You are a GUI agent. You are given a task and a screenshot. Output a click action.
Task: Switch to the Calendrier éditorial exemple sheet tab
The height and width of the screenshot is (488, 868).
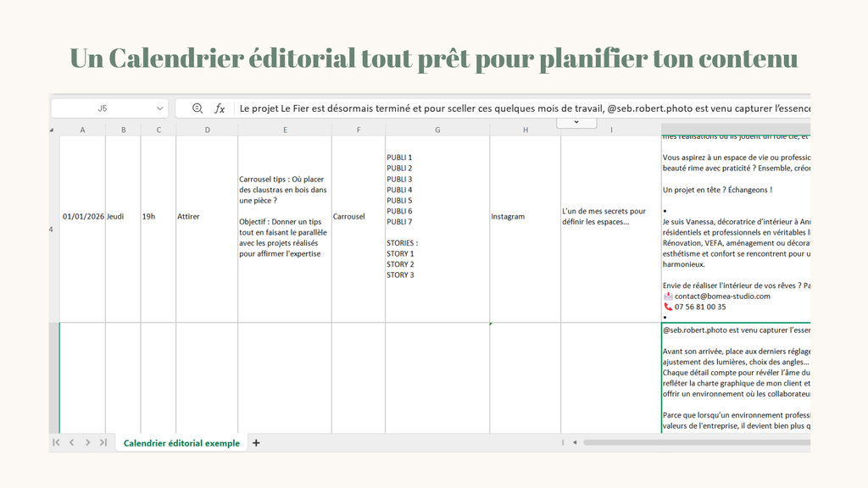(x=181, y=442)
